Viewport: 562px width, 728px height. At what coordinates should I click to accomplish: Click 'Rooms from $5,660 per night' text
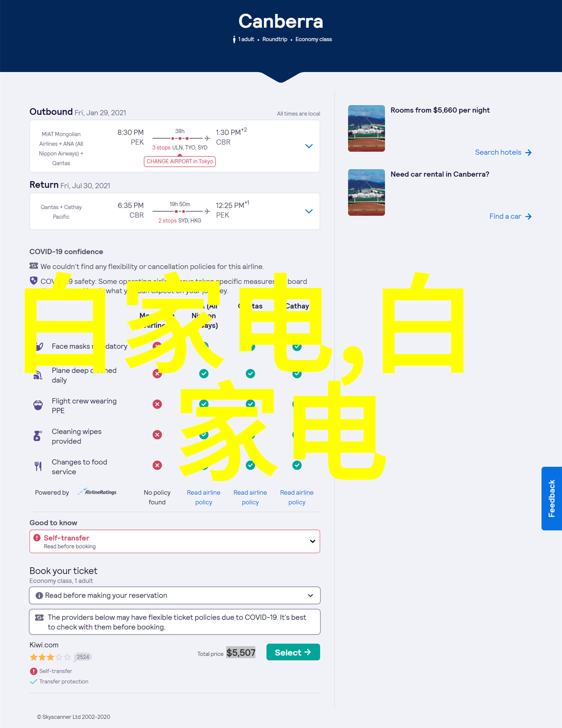pos(440,110)
